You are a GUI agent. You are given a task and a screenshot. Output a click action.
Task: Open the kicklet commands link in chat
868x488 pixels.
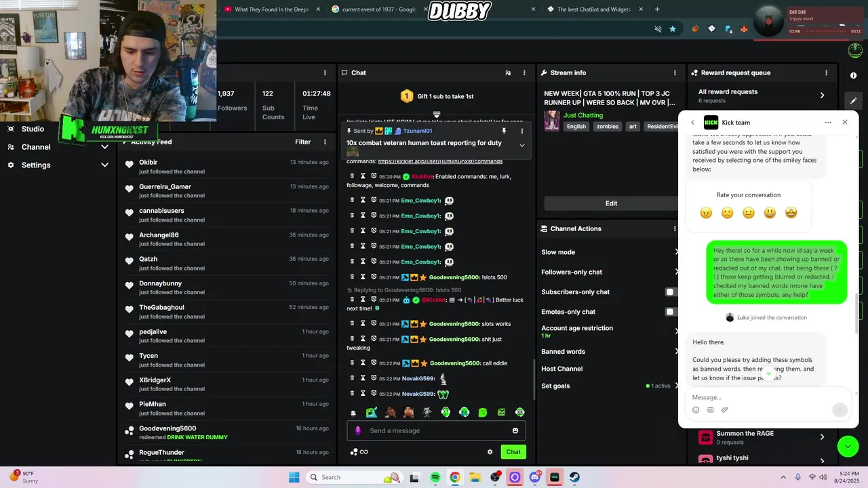click(x=440, y=161)
